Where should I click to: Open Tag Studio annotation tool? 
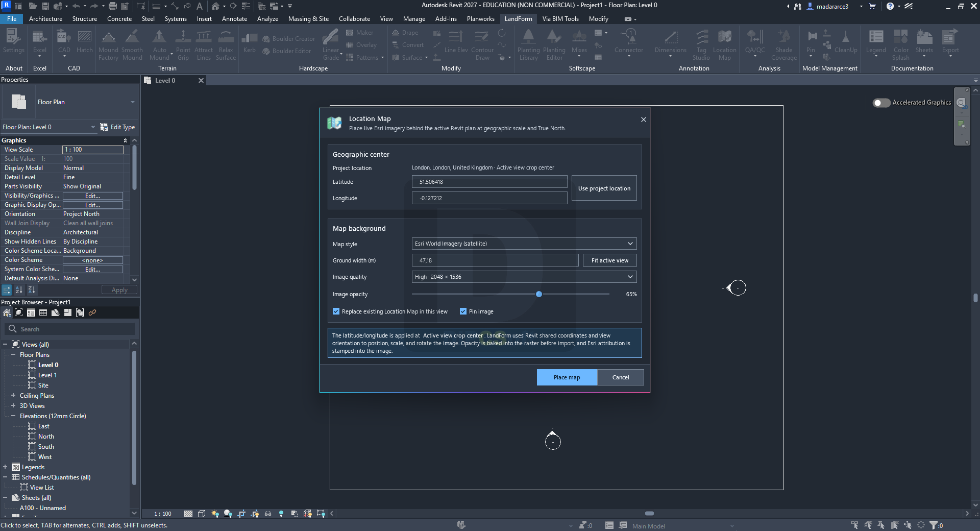point(701,45)
